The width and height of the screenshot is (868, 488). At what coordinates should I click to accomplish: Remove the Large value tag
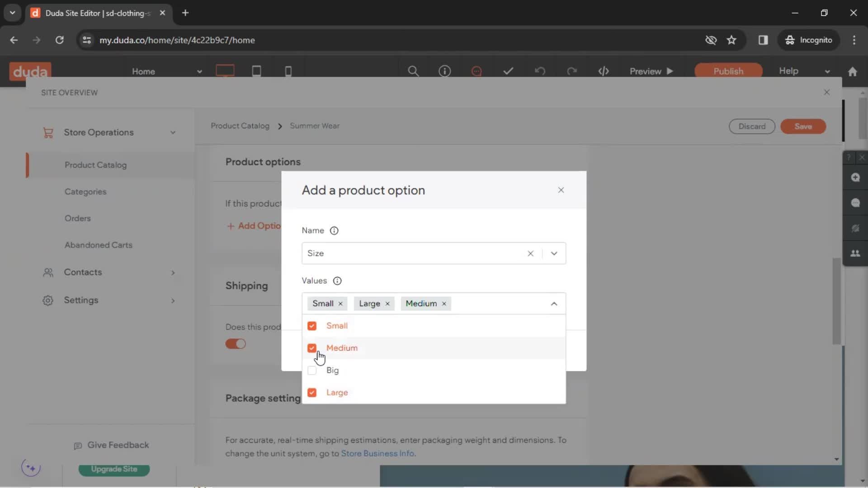click(387, 304)
